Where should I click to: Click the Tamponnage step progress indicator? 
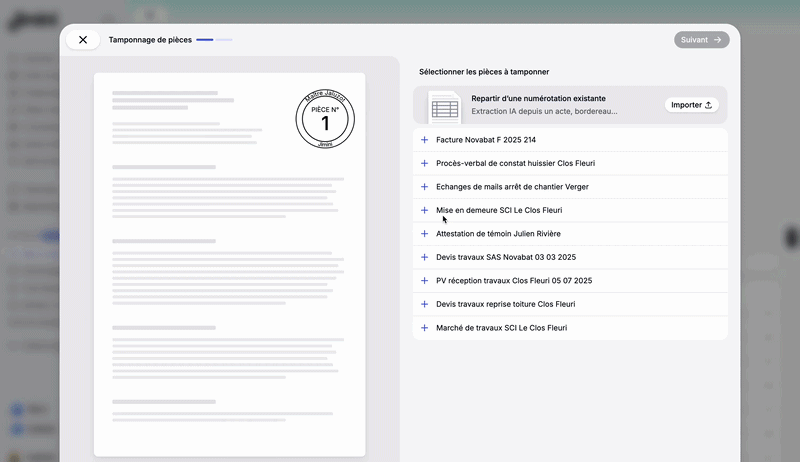point(214,40)
